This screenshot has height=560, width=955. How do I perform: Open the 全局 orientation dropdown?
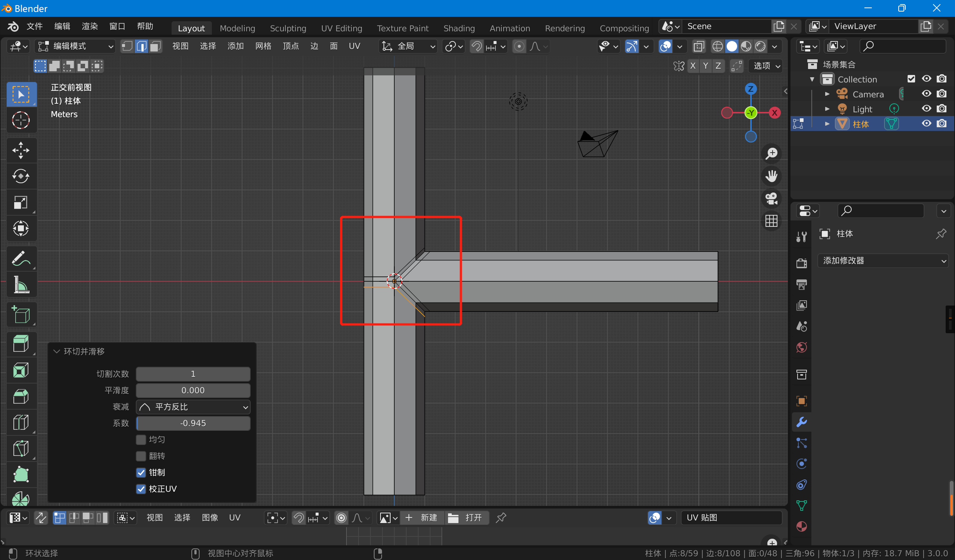408,46
